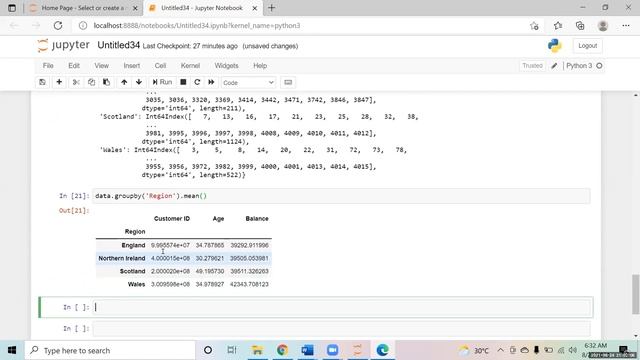Copy the selected cells with the toolbar icon
The image size is (640, 360).
pos(91,82)
